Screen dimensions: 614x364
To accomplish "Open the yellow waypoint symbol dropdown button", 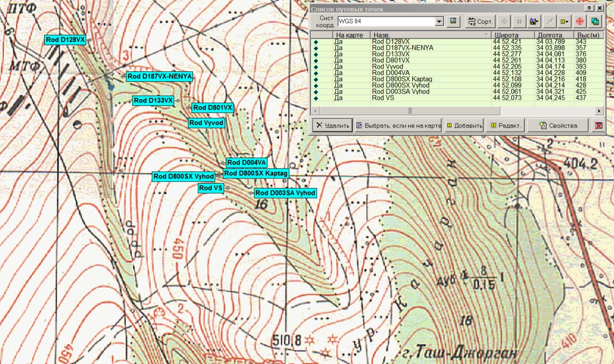I will [564, 21].
